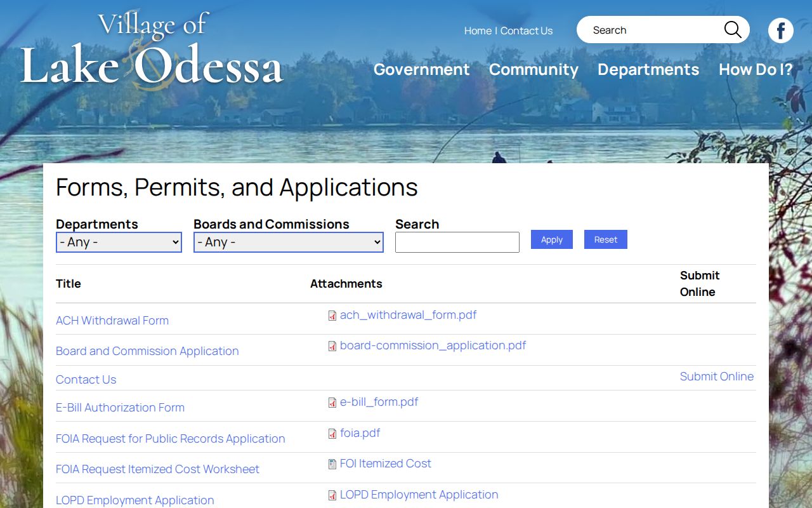Download board-commission_application.pdf attachment
812x508 pixels.
click(433, 345)
